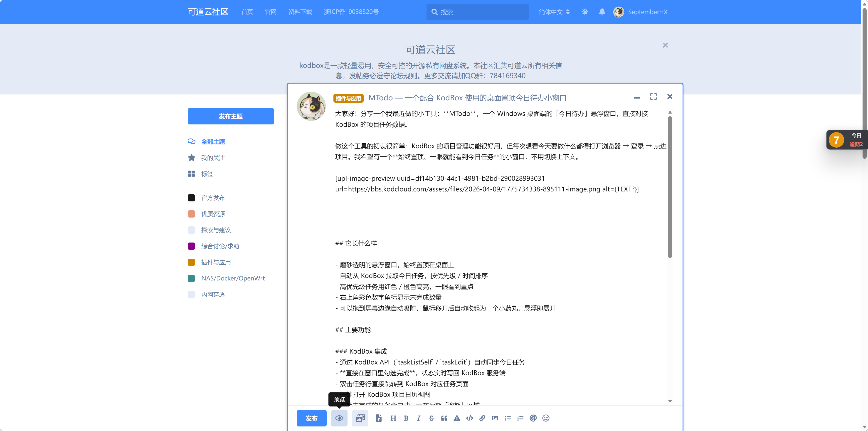Click the composer scrollbar up arrow
The width and height of the screenshot is (868, 431).
[x=670, y=112]
